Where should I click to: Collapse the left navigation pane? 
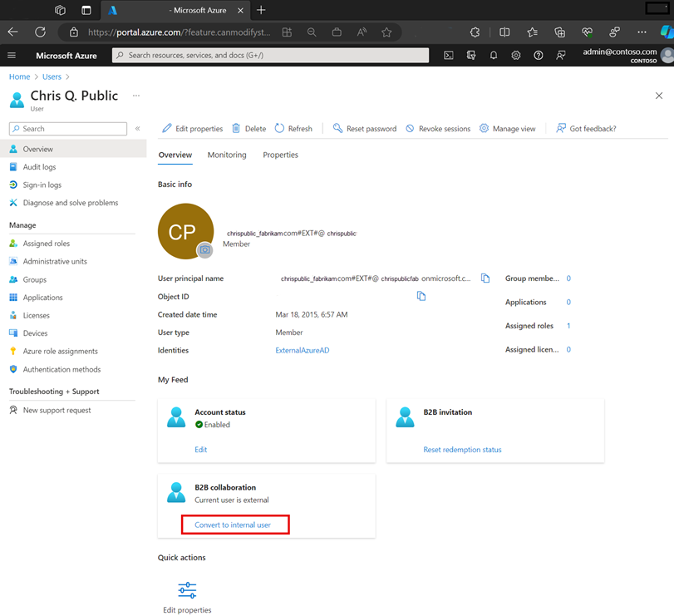[x=138, y=129]
